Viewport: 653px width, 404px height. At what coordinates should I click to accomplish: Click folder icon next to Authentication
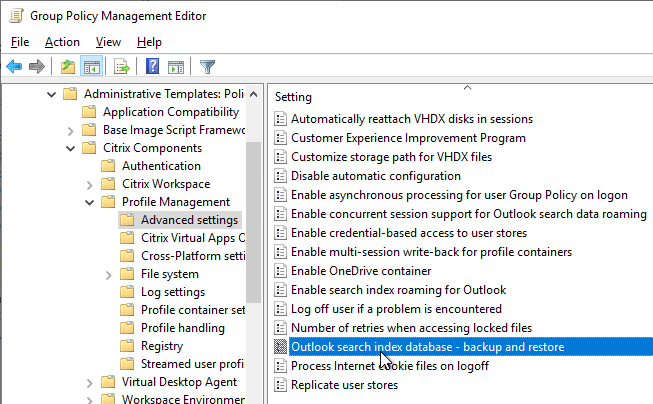click(108, 166)
